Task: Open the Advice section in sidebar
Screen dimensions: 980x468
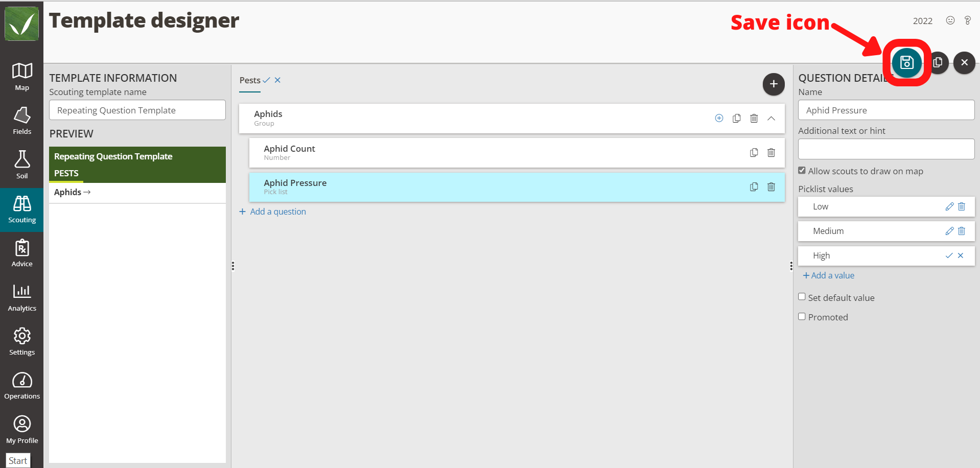Action: coord(22,253)
